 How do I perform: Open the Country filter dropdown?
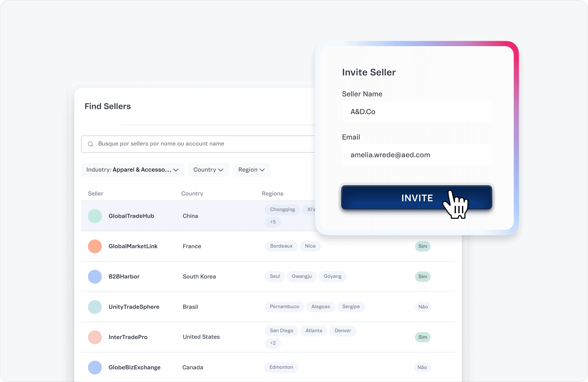(209, 170)
